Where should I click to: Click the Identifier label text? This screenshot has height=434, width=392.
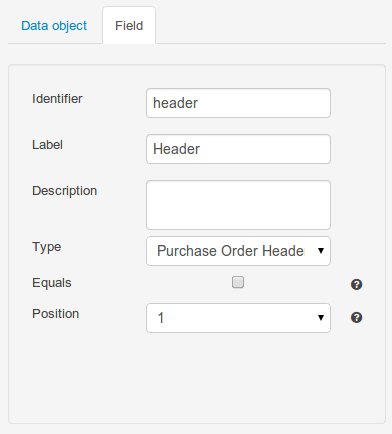coord(57,99)
